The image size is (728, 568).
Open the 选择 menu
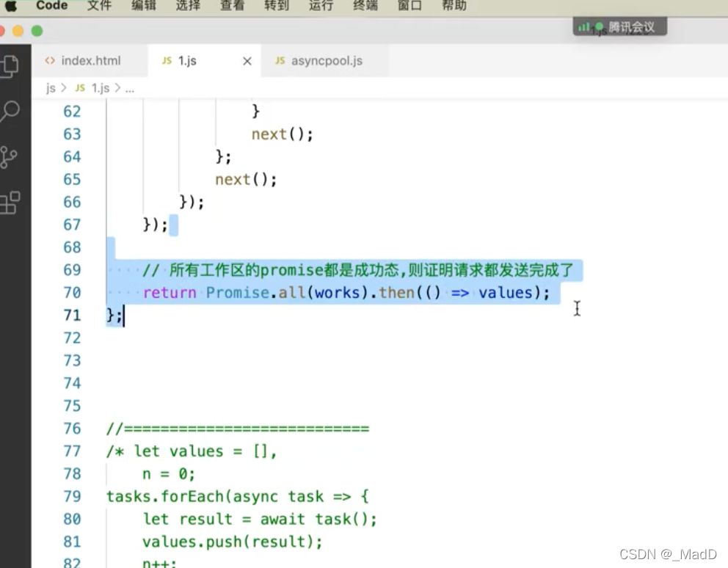click(x=188, y=6)
